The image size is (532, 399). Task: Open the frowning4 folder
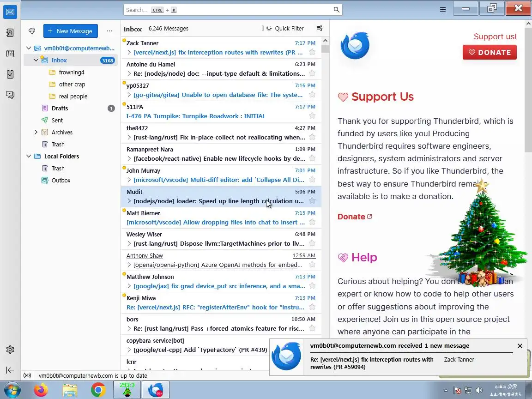coord(71,72)
